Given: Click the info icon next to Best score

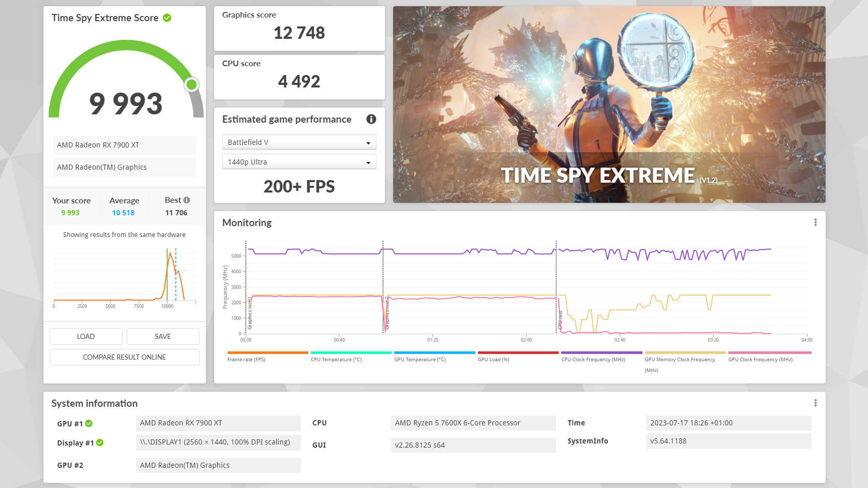Looking at the screenshot, I should click(x=186, y=199).
